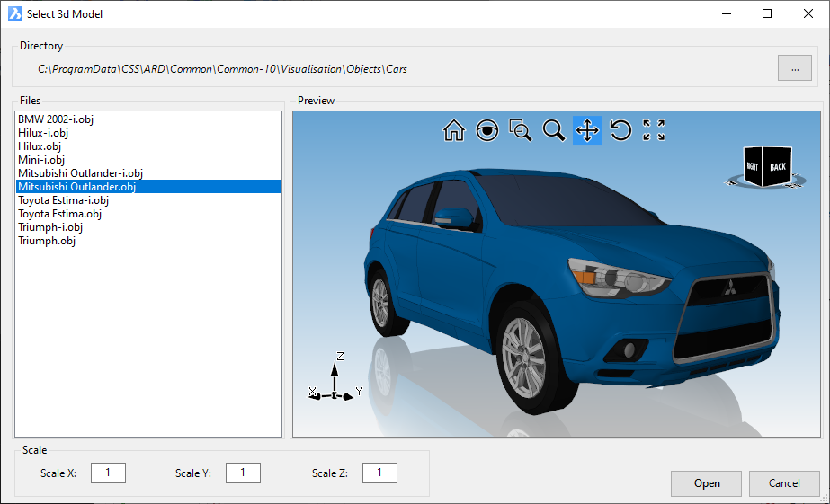Viewport: 830px width, 504px height.
Task: Click the Scale Y input field
Action: click(243, 473)
